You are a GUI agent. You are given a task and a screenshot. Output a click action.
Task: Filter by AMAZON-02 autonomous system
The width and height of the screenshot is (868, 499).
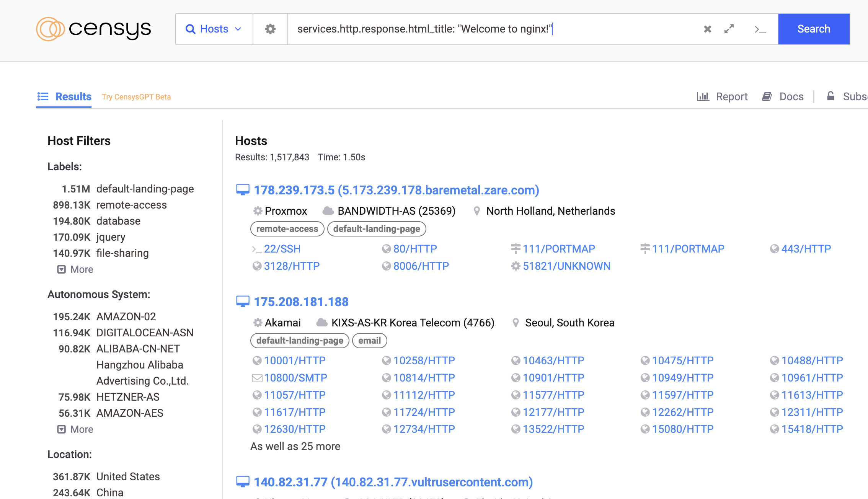126,317
